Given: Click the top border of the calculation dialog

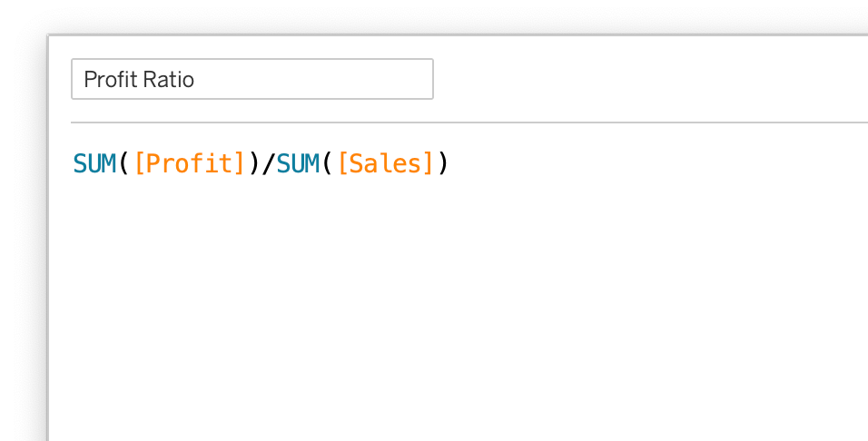Looking at the screenshot, I should [x=454, y=35].
